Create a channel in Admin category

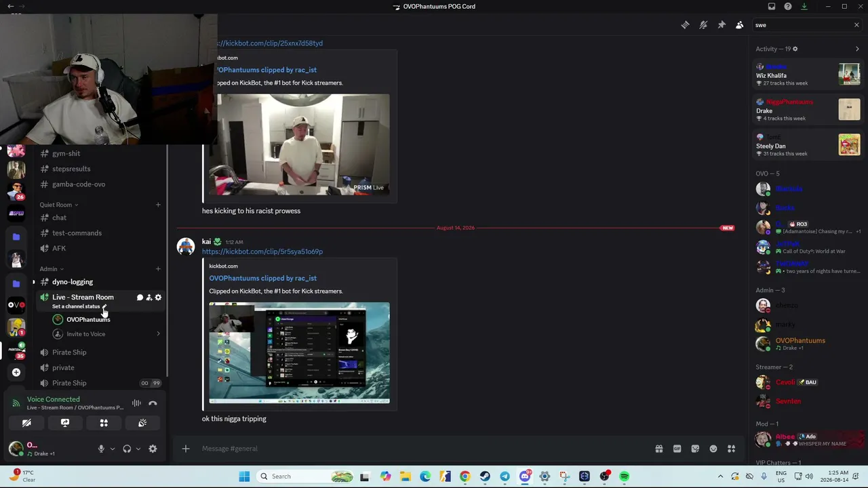158,269
